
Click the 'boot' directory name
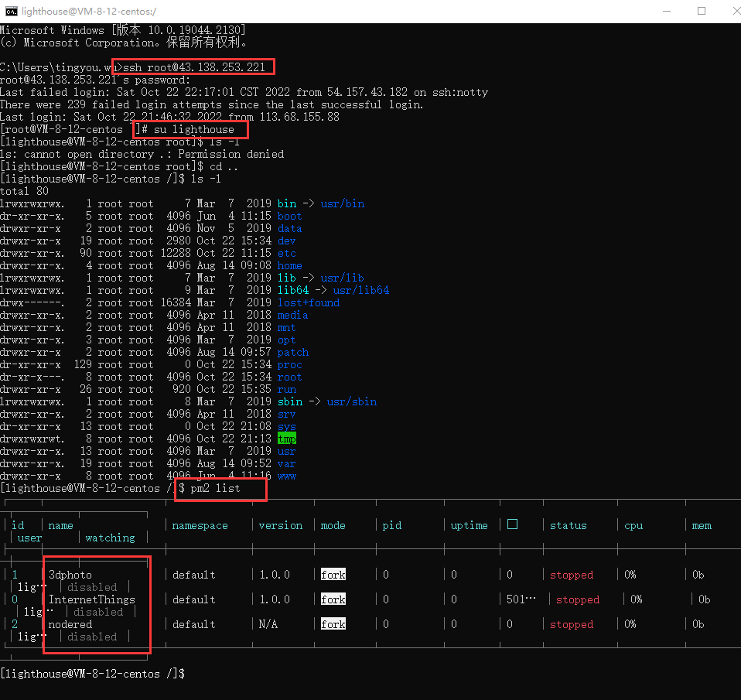coord(290,216)
